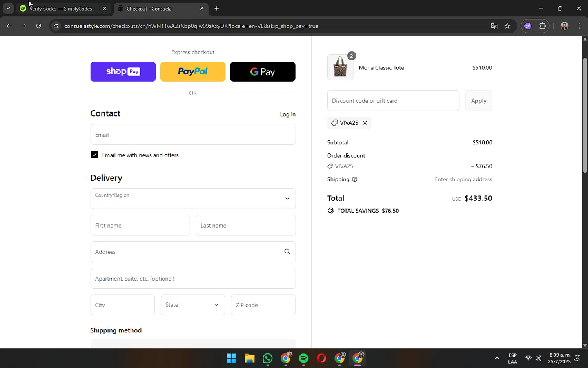Open WhatsApp from the taskbar
Image resolution: width=588 pixels, height=368 pixels.
(x=267, y=358)
